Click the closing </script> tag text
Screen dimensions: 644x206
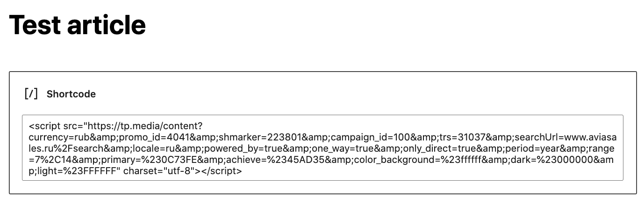[x=221, y=171]
